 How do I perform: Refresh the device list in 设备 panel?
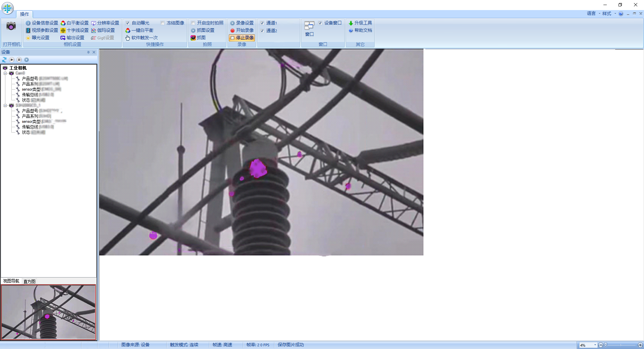pyautogui.click(x=4, y=60)
